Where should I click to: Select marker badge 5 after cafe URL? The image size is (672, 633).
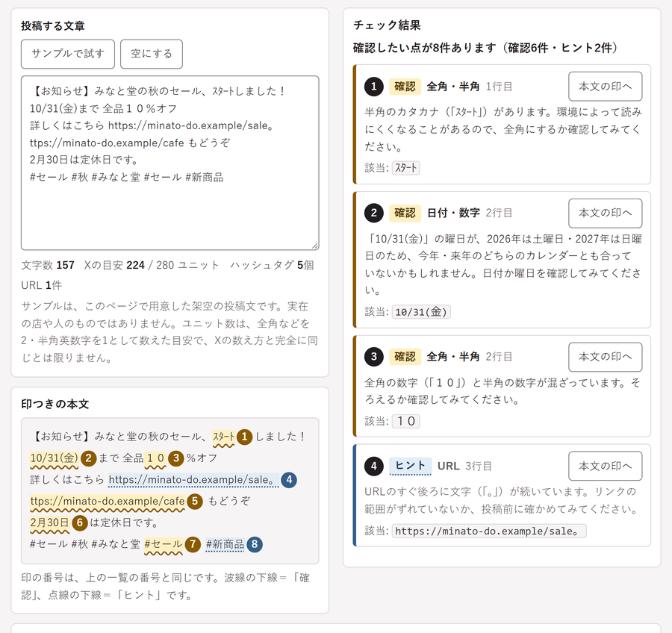point(195,501)
